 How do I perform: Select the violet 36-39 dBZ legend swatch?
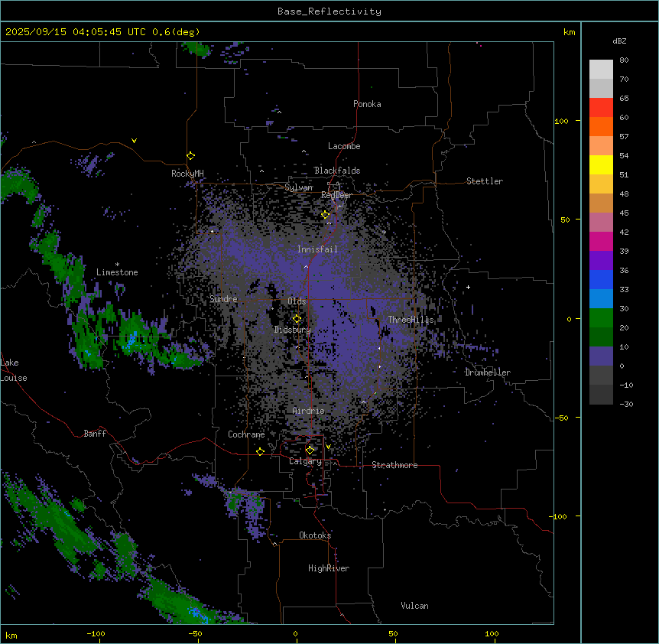(x=601, y=261)
